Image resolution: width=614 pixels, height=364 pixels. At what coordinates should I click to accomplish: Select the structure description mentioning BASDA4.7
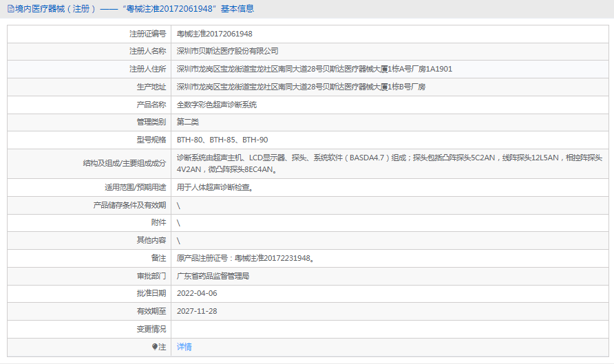pyautogui.click(x=389, y=164)
